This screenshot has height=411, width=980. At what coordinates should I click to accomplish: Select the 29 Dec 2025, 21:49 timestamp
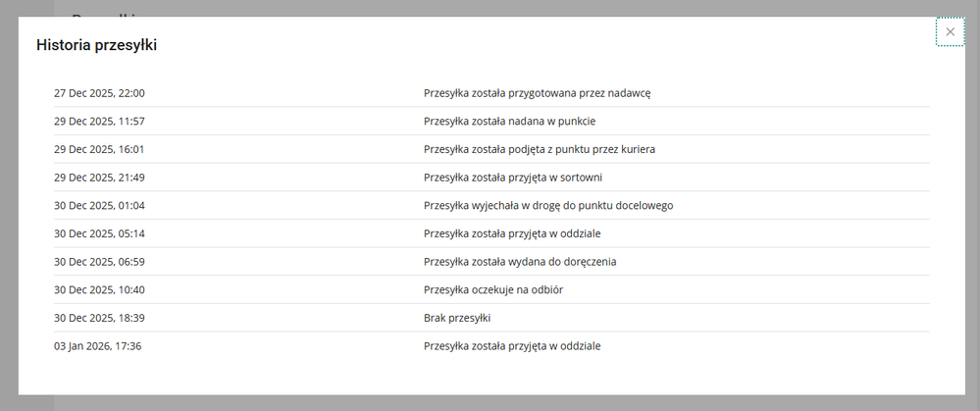(x=99, y=178)
